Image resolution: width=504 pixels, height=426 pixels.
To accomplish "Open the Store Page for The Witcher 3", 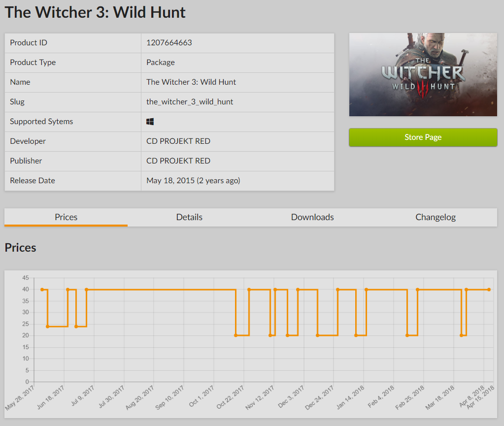I will (x=423, y=137).
